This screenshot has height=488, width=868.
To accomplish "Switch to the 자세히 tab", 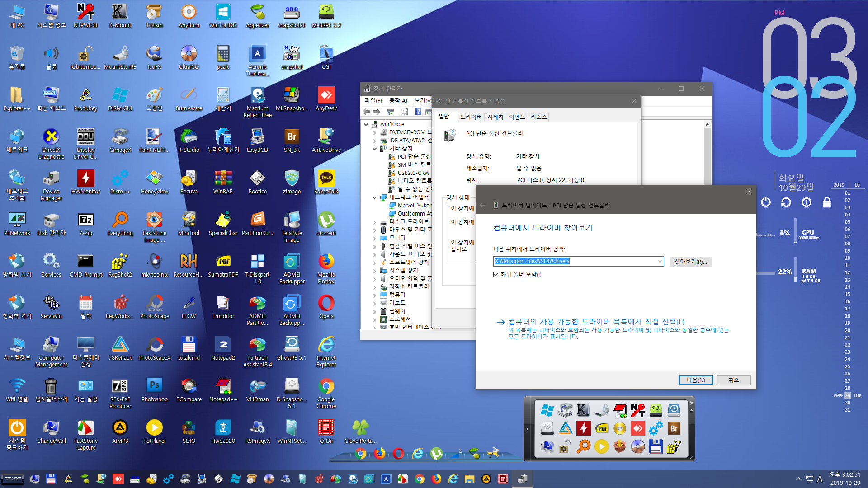I will (x=495, y=117).
